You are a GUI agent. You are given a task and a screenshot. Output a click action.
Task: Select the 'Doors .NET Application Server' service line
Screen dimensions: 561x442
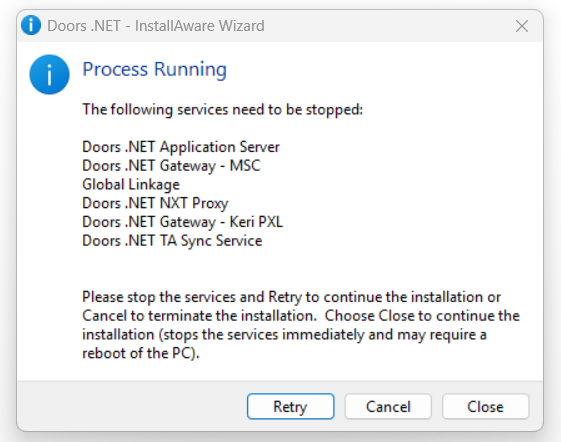(181, 147)
